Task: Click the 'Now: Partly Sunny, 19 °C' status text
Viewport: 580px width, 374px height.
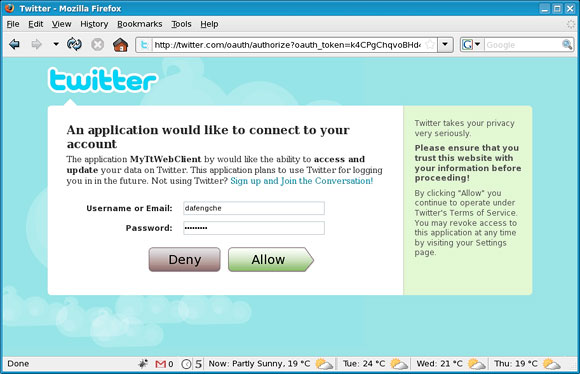Action: point(259,364)
